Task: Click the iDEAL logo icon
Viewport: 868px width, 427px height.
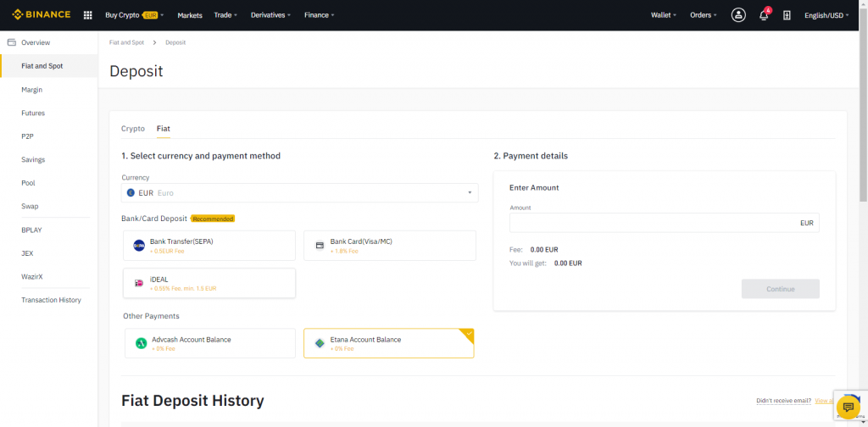Action: pos(139,283)
